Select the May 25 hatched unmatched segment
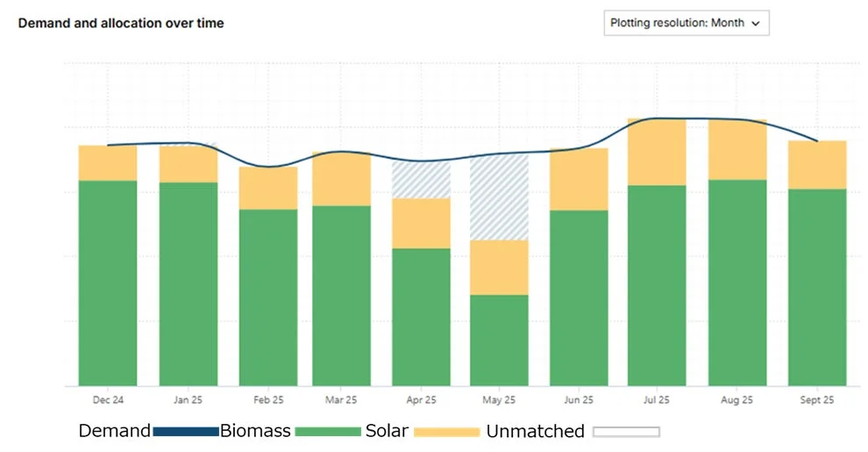Image resolution: width=868 pixels, height=452 pixels. tap(500, 197)
